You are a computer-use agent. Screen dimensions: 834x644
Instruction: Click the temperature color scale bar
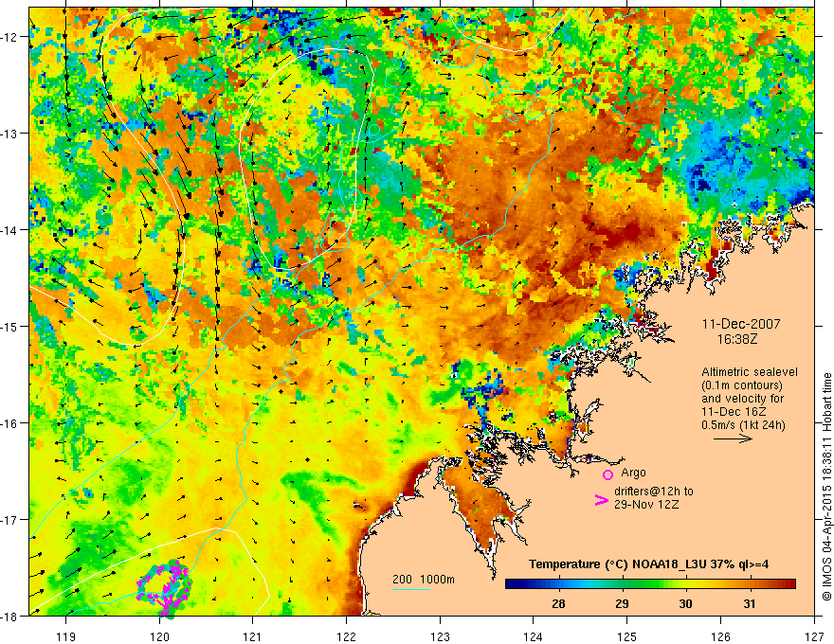click(x=650, y=584)
